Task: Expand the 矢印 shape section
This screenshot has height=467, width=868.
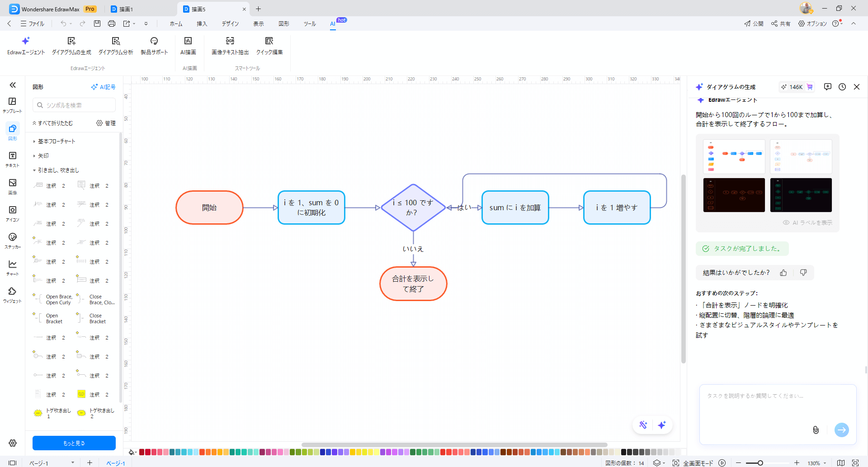Action: point(42,155)
